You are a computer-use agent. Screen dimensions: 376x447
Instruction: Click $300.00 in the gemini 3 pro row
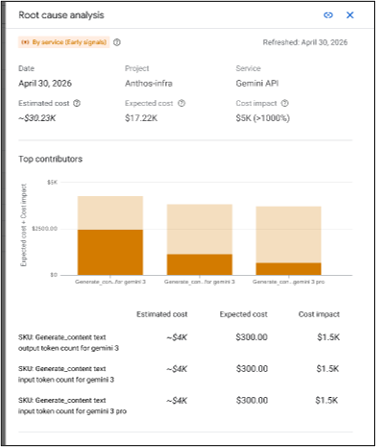252,400
